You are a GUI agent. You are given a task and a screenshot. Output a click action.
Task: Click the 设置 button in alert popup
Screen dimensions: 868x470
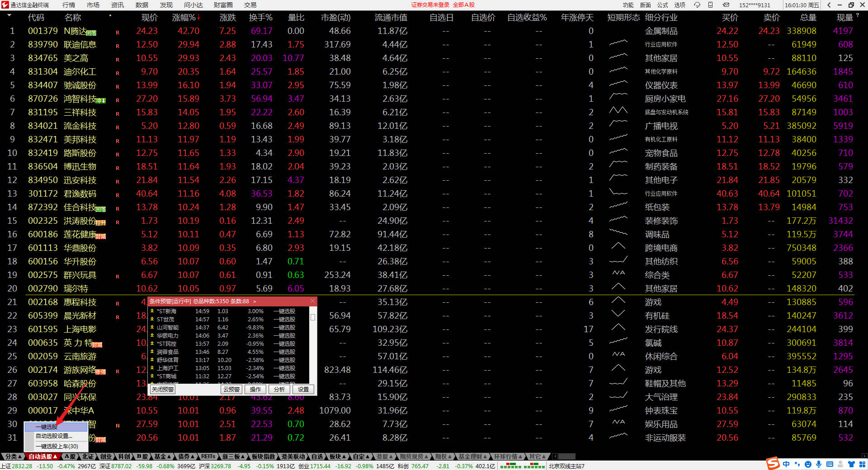(x=303, y=389)
